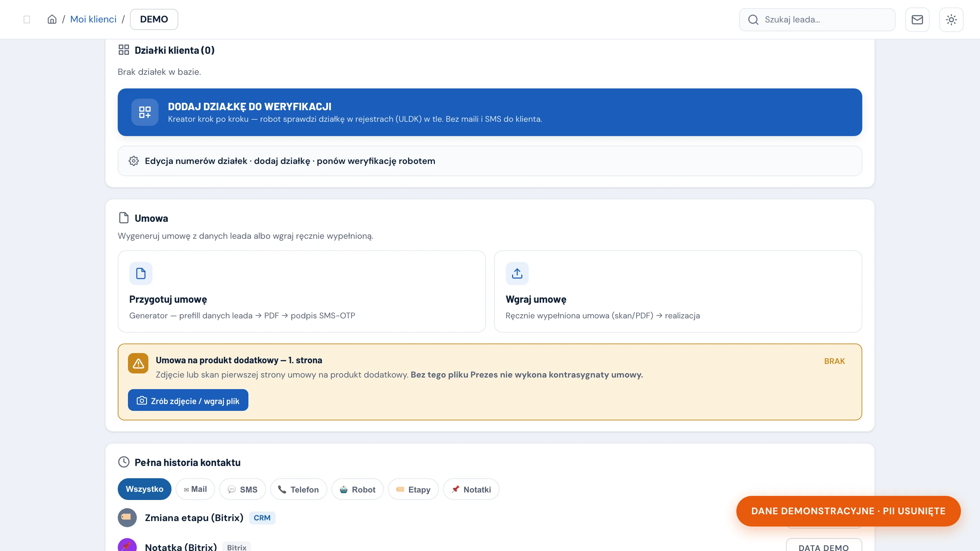Open the home icon in breadcrumb

coord(52,19)
